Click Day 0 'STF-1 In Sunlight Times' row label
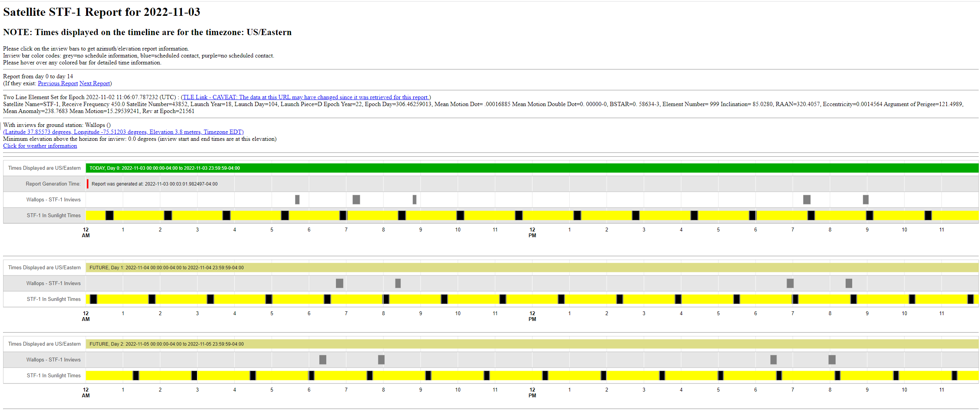This screenshot has height=412, width=980. point(54,215)
